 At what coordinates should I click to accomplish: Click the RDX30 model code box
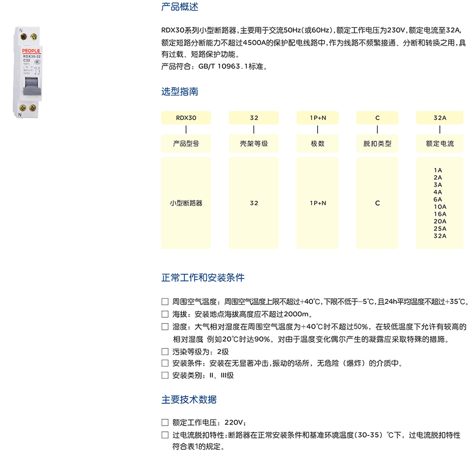[186, 118]
